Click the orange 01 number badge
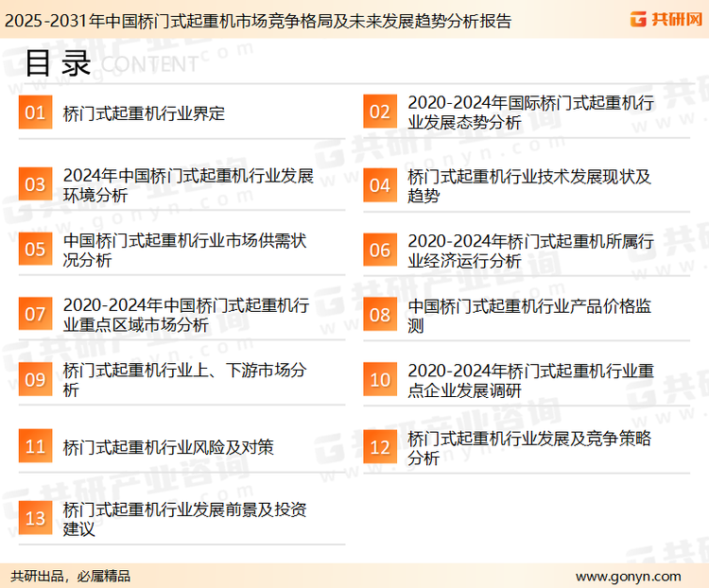Screen dimensions: 709x588 35,112
